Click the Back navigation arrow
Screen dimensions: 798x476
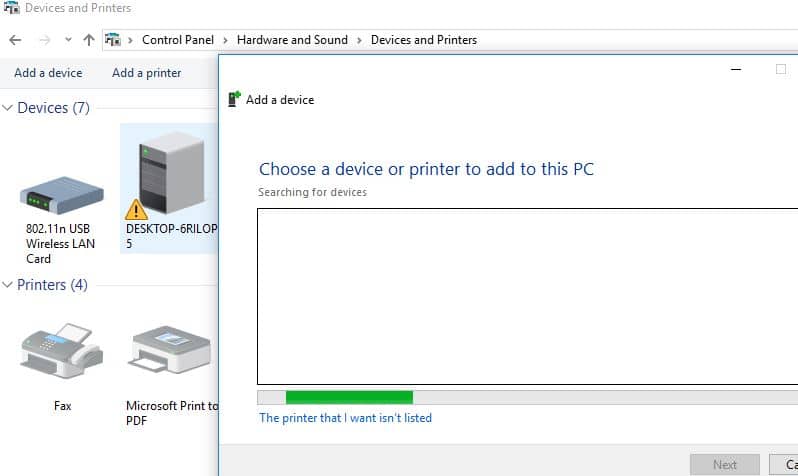point(15,40)
